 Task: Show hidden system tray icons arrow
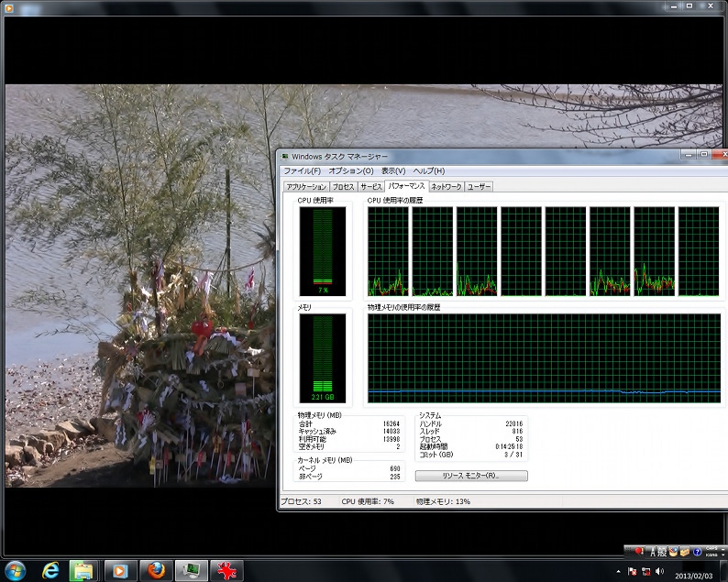click(x=619, y=571)
